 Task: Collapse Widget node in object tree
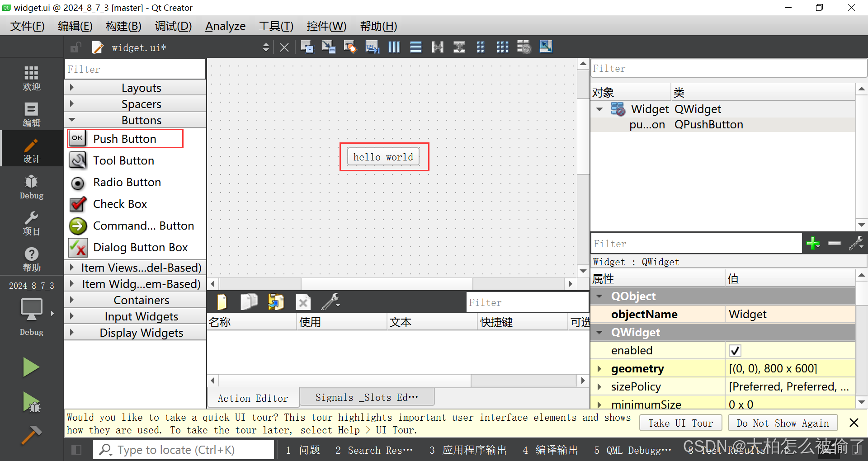pyautogui.click(x=599, y=109)
